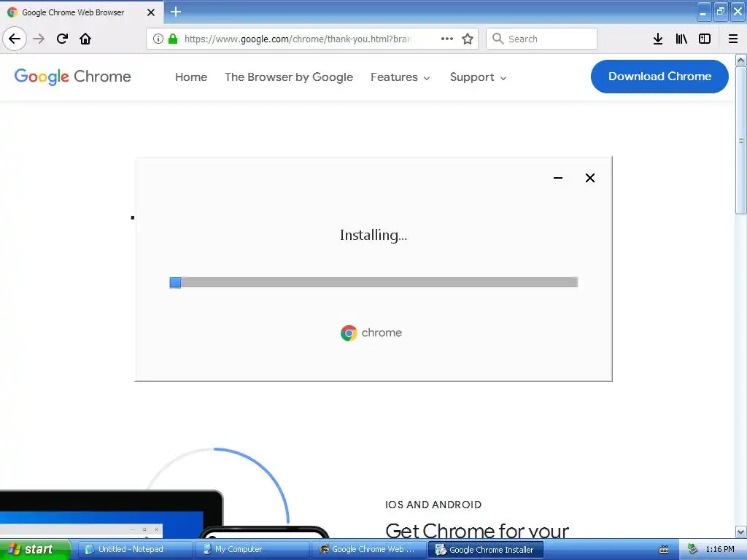Image resolution: width=747 pixels, height=560 pixels.
Task: Open a new tab with plus button
Action: click(176, 12)
